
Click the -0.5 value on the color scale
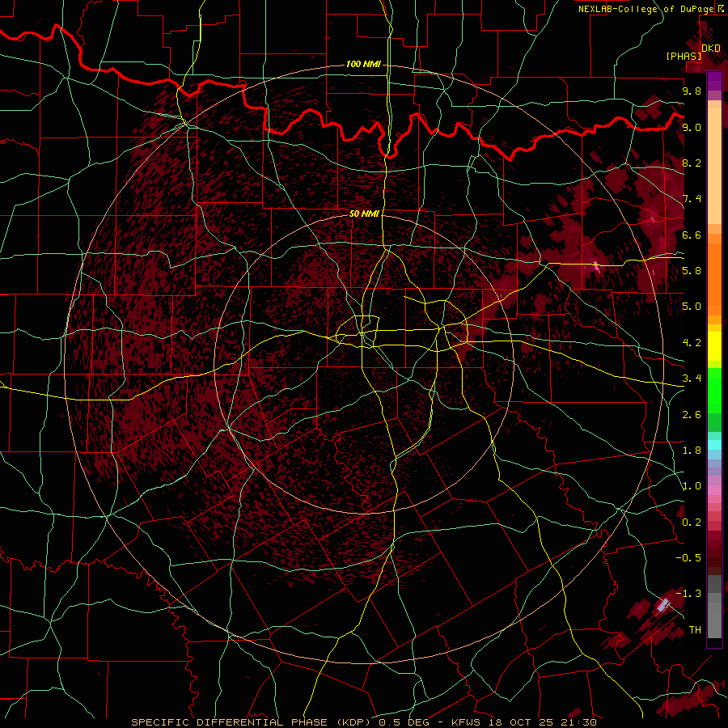pos(688,558)
